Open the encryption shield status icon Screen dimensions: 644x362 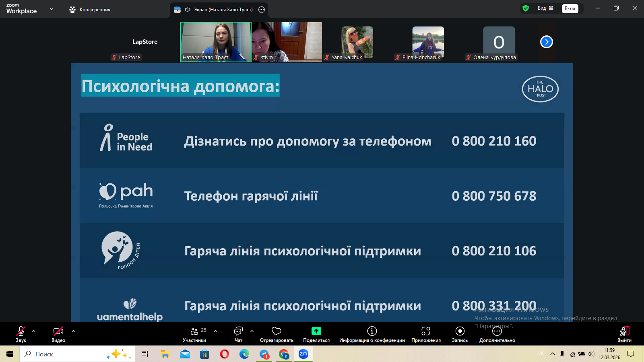tap(526, 8)
